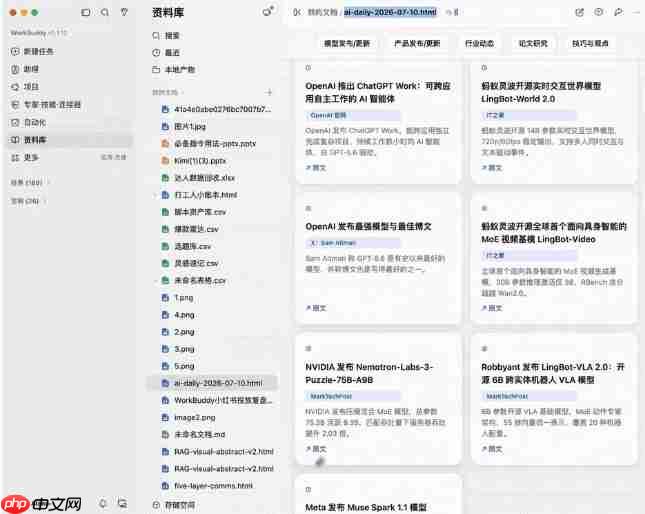Add a new document with the plus icon
The width and height of the screenshot is (645, 514).
tap(269, 92)
